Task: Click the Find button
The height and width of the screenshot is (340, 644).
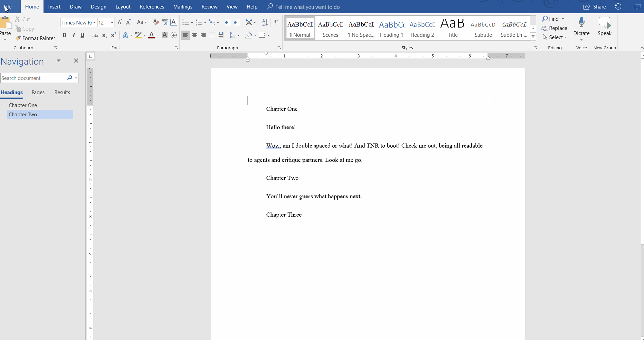Action: pos(551,19)
